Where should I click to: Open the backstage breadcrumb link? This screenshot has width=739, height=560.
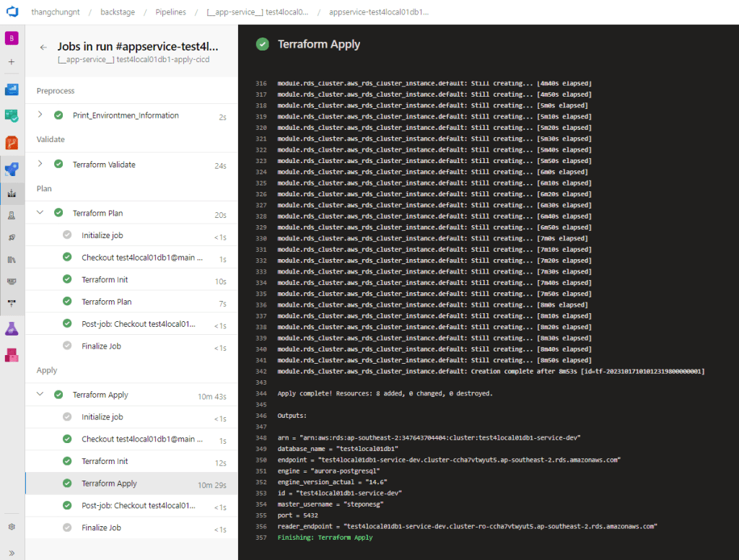[x=117, y=12]
